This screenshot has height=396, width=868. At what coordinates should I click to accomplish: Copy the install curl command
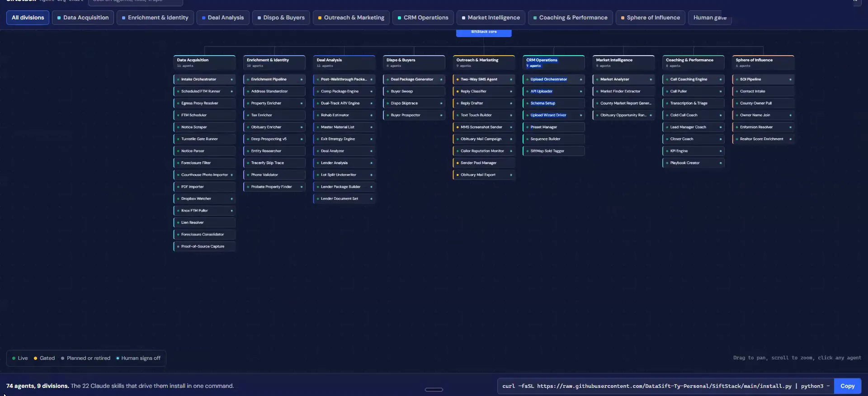847,386
